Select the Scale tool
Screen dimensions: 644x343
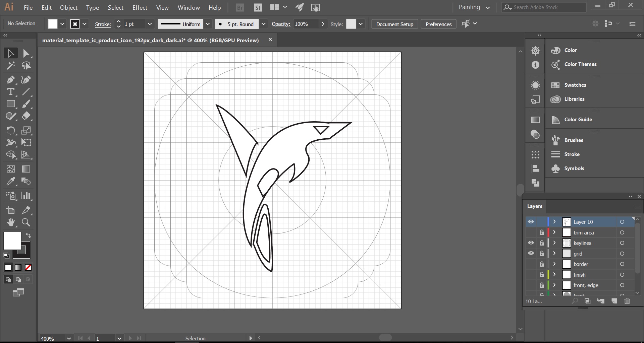(26, 130)
